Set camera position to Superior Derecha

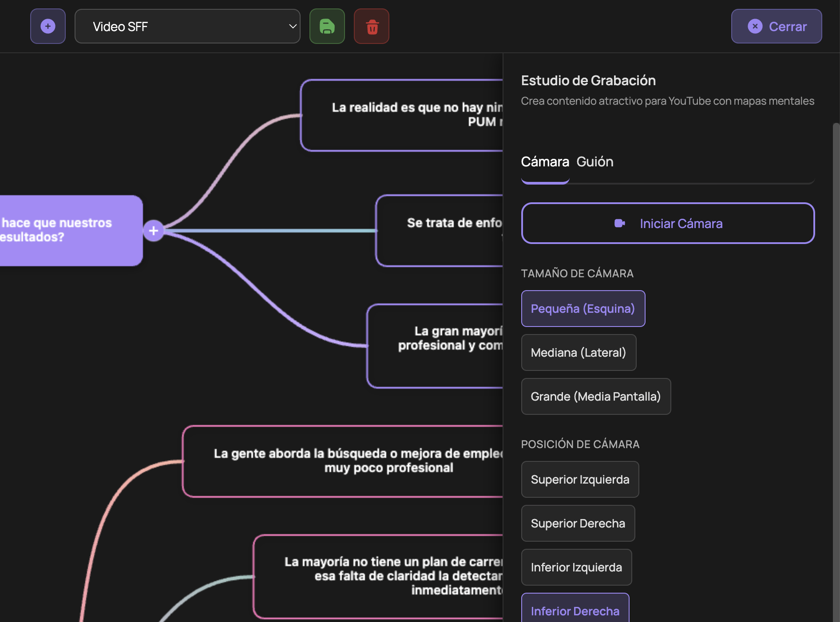click(578, 524)
